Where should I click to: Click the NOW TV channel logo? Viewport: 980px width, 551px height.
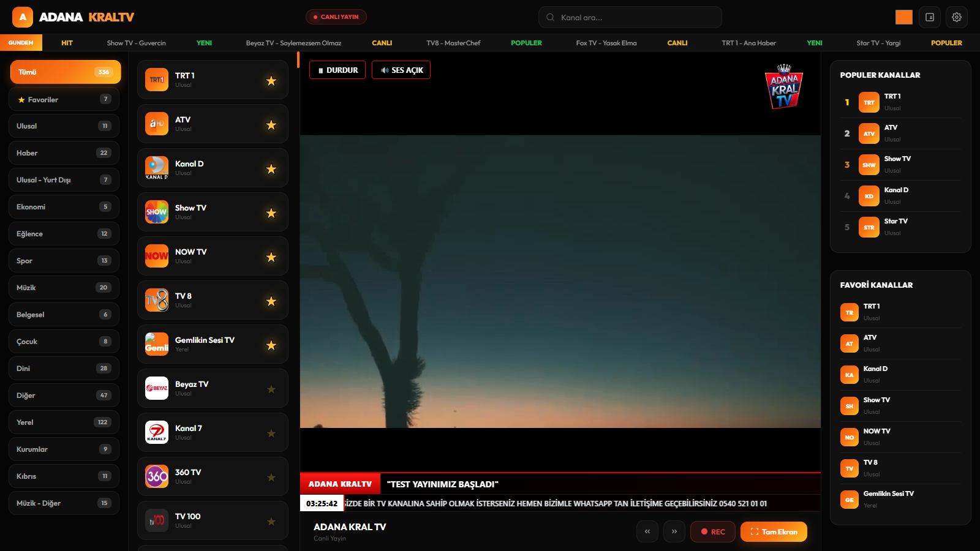(x=157, y=256)
